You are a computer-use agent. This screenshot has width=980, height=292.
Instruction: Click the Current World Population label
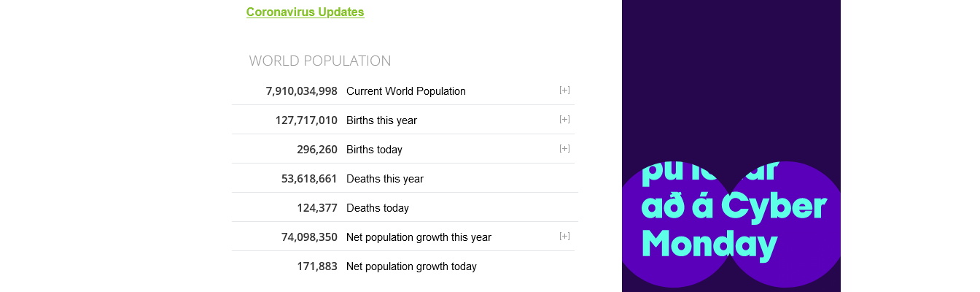405,91
